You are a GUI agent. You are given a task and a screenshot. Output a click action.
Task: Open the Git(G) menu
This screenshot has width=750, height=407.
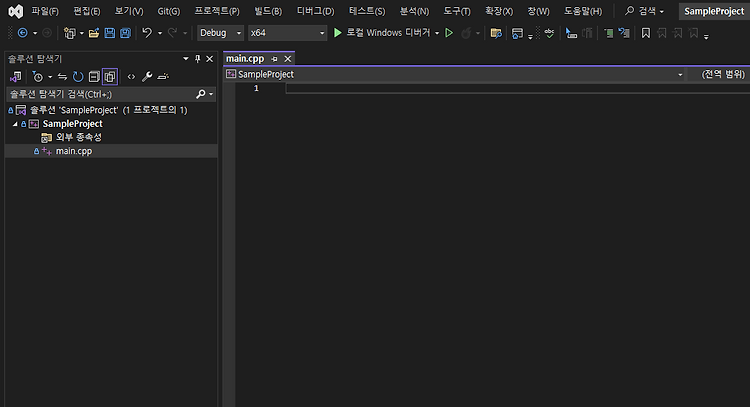tap(169, 11)
